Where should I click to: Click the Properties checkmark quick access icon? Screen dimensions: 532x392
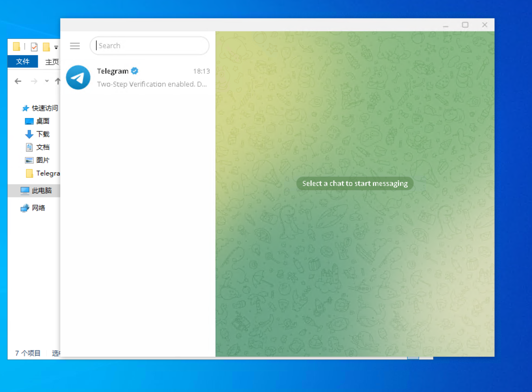(34, 47)
